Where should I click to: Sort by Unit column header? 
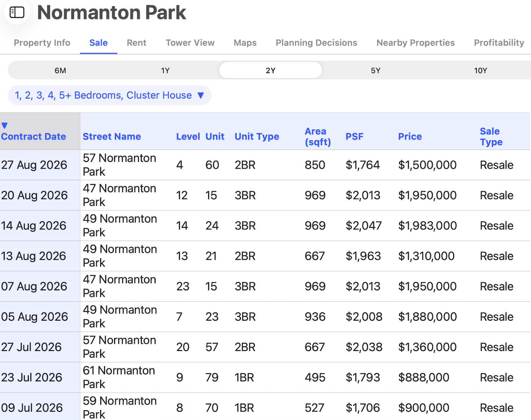pos(215,136)
